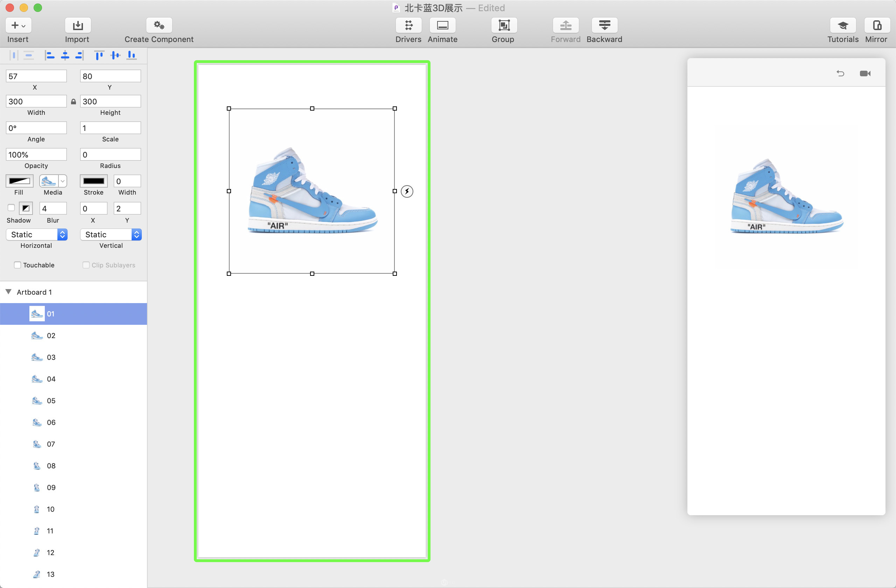This screenshot has width=896, height=588.
Task: Select layer 04
Action: 73,379
